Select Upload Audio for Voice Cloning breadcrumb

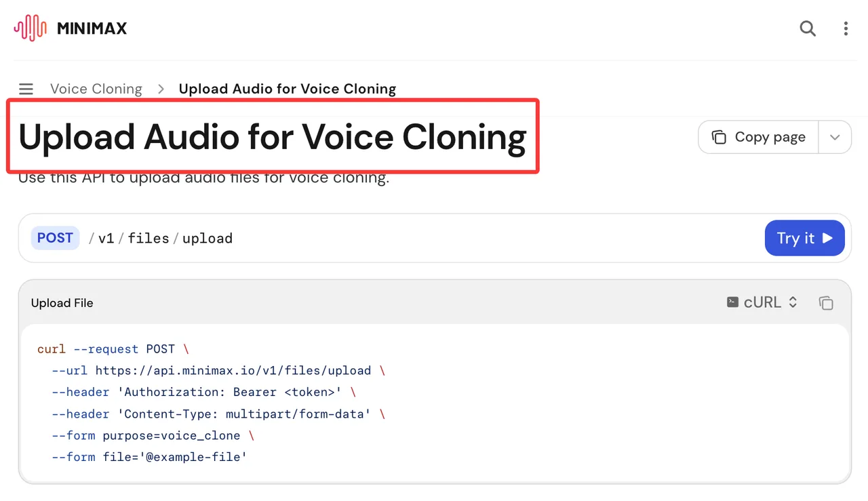click(x=288, y=89)
